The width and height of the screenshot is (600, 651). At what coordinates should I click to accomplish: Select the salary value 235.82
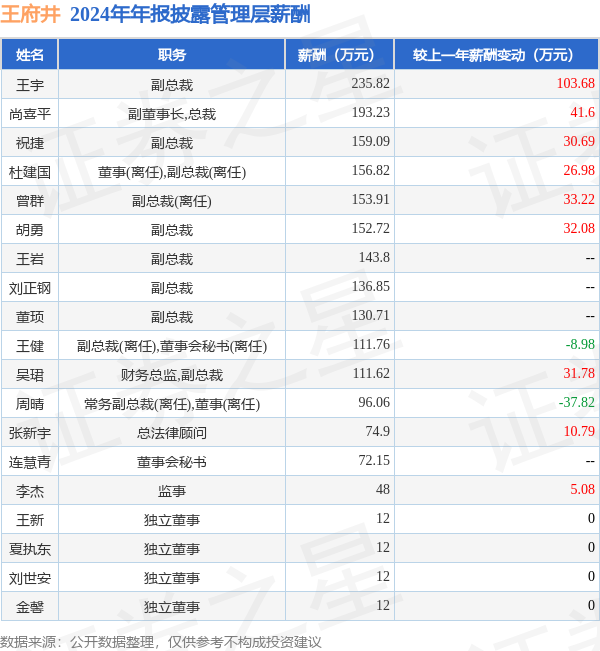click(x=370, y=83)
